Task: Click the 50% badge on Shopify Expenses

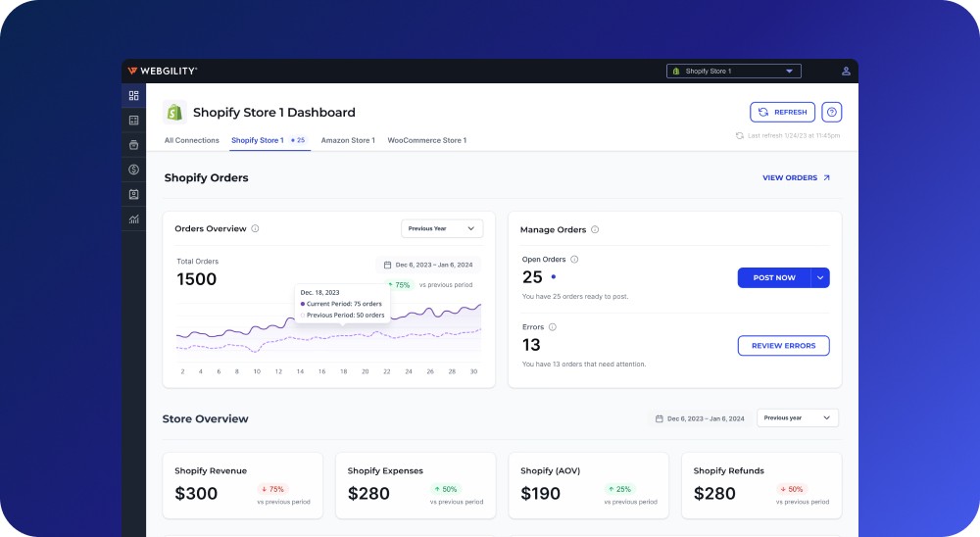Action: point(445,490)
